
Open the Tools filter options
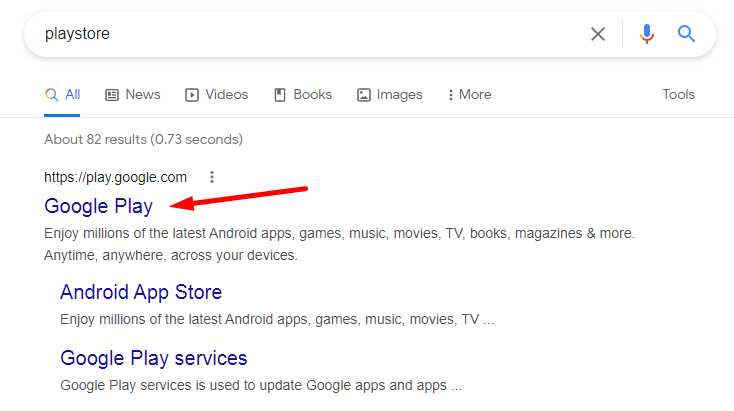point(678,95)
